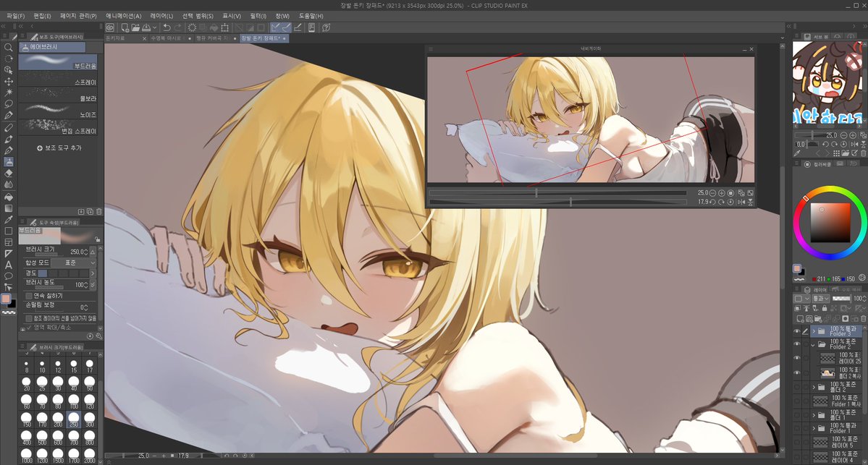Select the Auto select magic wand tool
This screenshot has width=868, height=465.
pos(8,93)
